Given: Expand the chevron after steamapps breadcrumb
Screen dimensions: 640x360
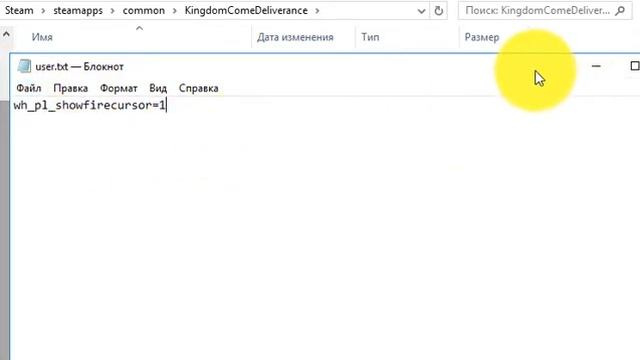Looking at the screenshot, I should pyautogui.click(x=112, y=11).
